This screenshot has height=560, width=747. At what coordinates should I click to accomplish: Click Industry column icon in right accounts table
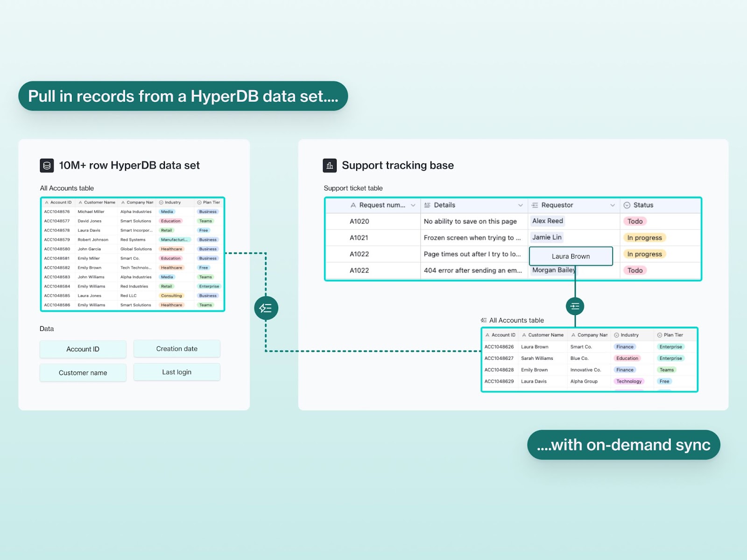pos(617,335)
